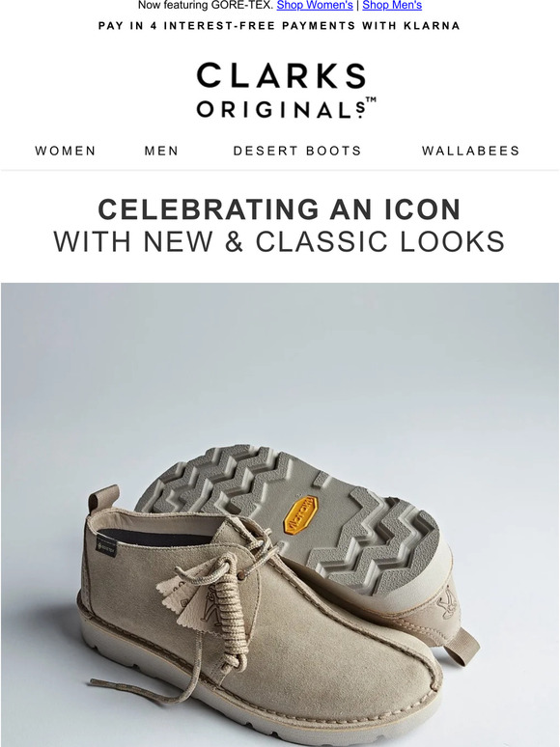Open the Shop Men's link
560x747 pixels.
coord(392,5)
